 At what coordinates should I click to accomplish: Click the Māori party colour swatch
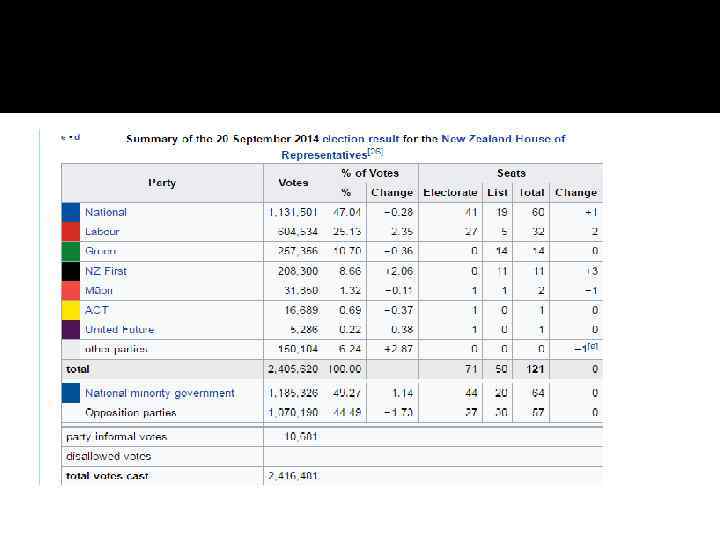click(x=71, y=291)
